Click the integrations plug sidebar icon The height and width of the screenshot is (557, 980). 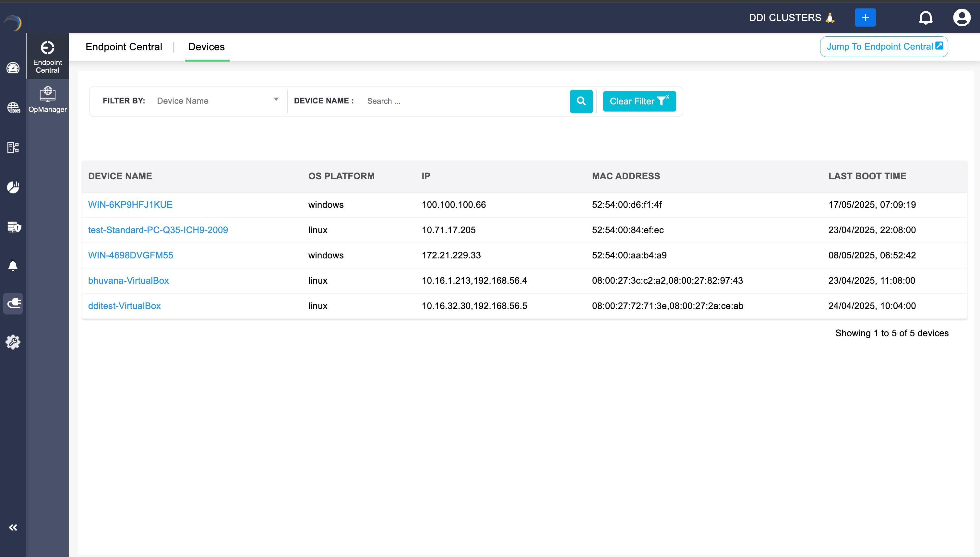click(13, 303)
